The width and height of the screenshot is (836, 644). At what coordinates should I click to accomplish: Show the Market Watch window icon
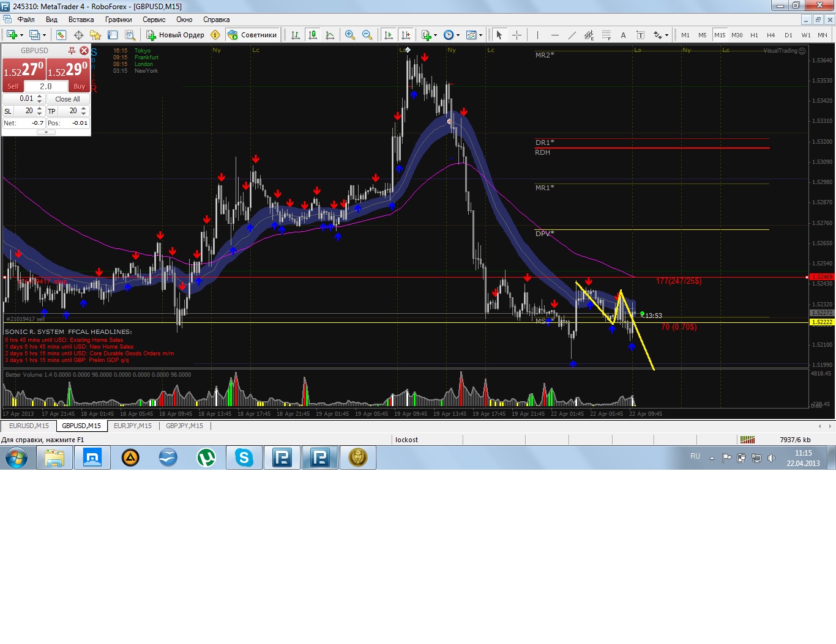61,35
